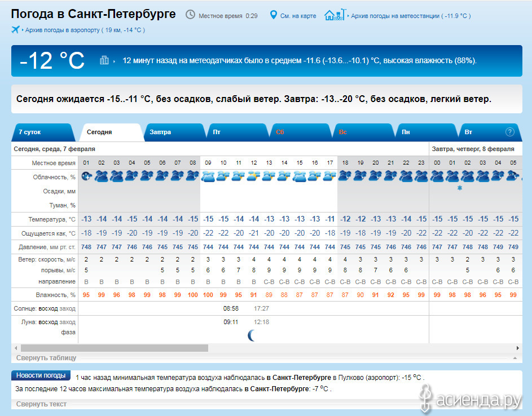Screen dimensions: 532x416
Task: Click the clock icon beside local time
Action: tap(190, 15)
